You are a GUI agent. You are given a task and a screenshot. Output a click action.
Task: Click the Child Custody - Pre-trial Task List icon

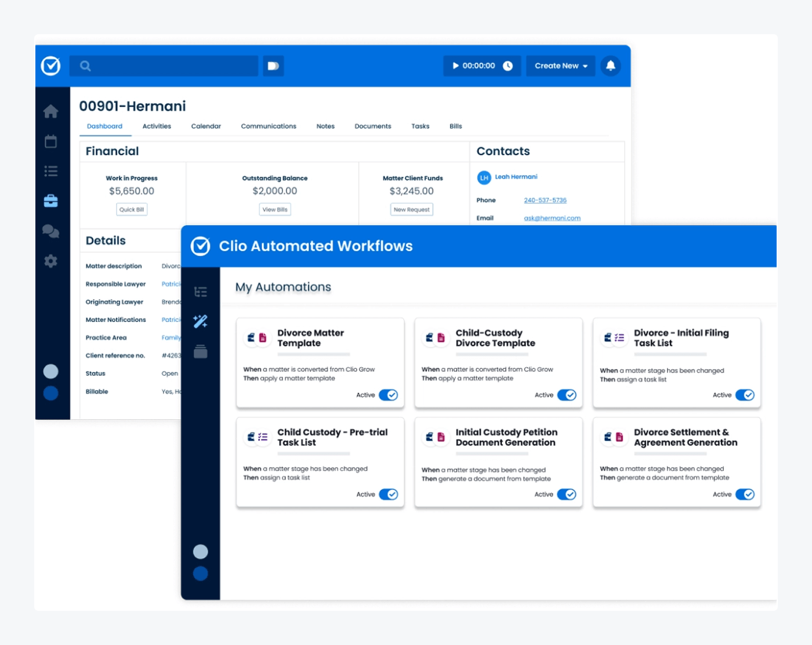[257, 437]
